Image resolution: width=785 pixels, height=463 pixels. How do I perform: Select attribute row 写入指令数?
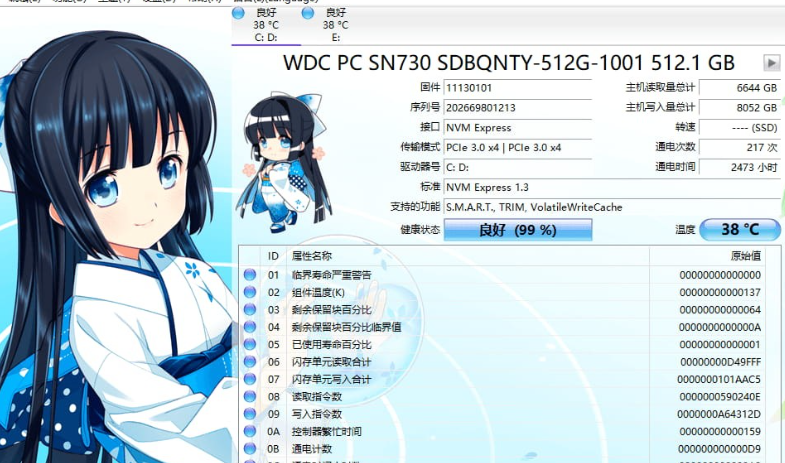[502, 413]
